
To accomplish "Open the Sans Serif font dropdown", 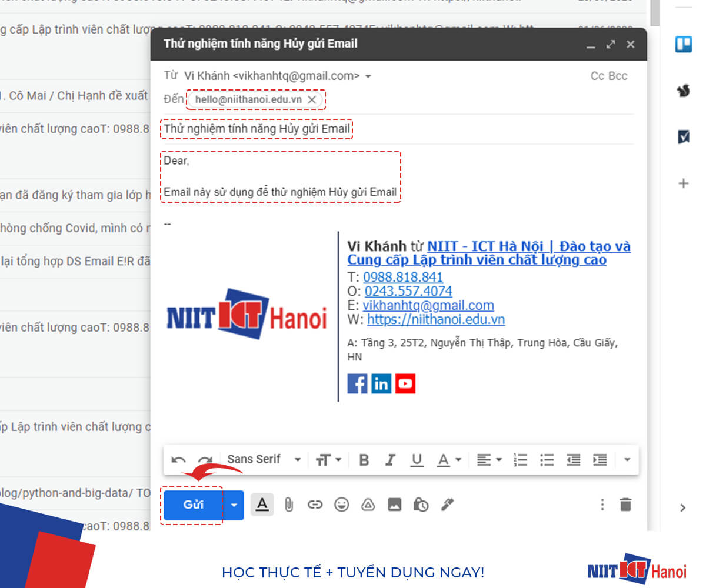I will [263, 459].
